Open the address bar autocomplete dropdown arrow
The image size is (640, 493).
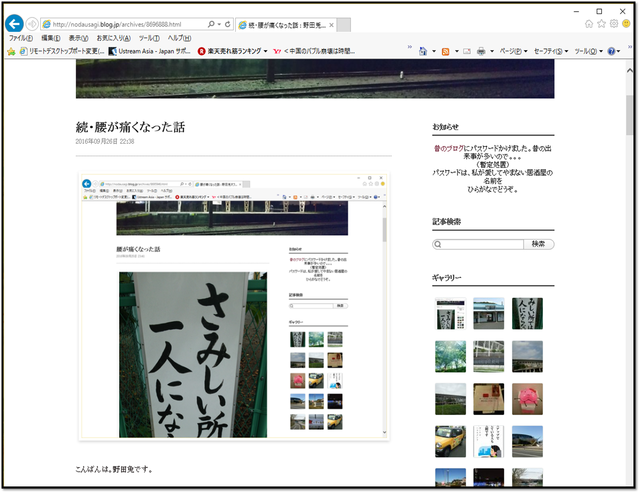click(219, 24)
